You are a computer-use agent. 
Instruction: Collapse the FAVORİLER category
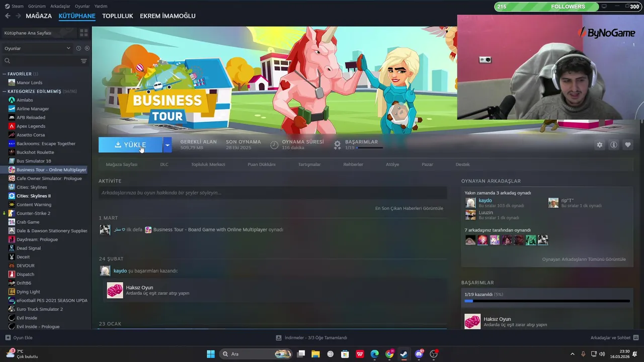[5, 74]
